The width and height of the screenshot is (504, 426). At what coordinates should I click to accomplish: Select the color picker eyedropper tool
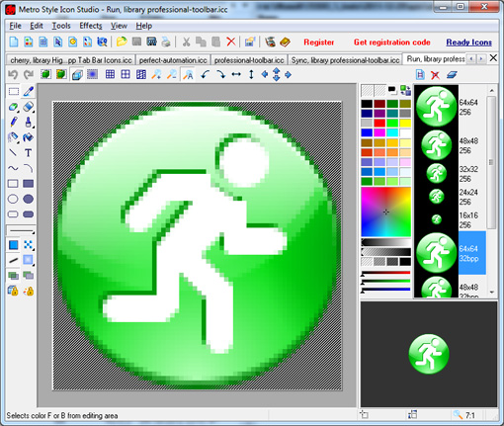[29, 92]
